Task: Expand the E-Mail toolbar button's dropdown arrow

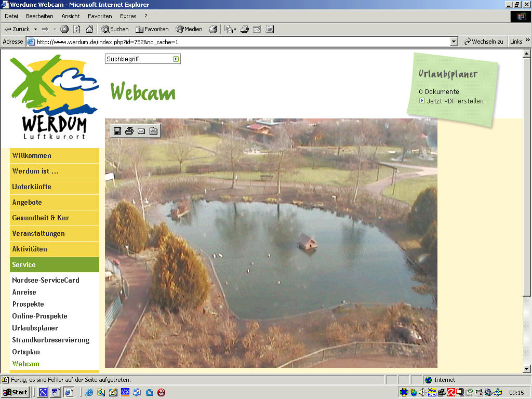Action: pyautogui.click(x=235, y=29)
